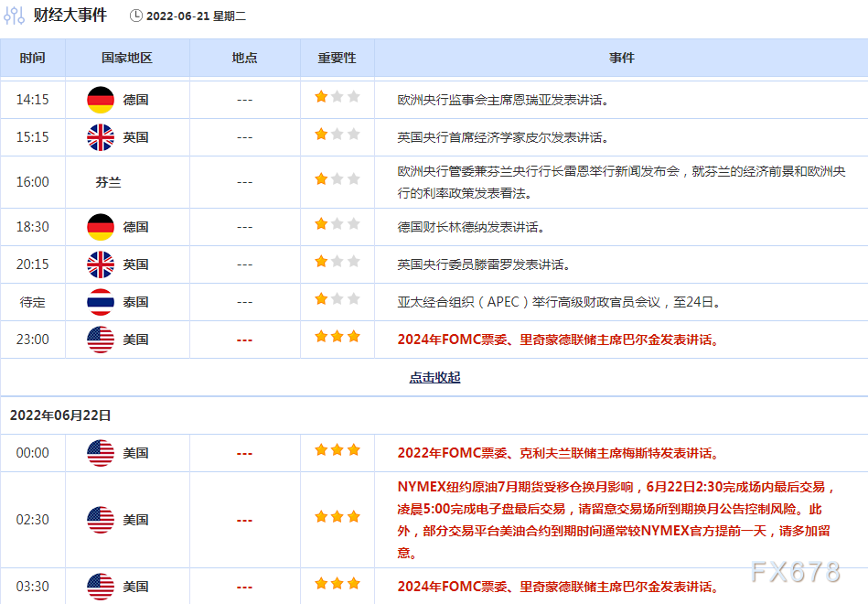The width and height of the screenshot is (868, 604).
Task: Click the 事件 column header
Action: click(622, 58)
